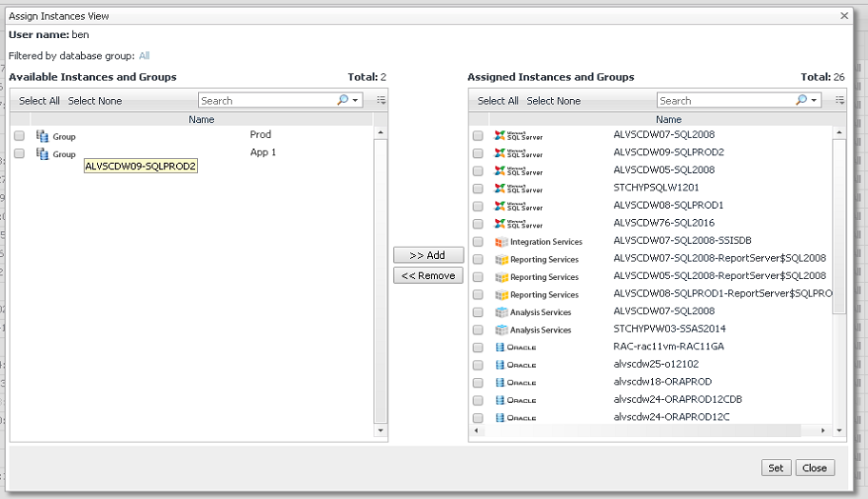Click the horizontal scrollbar in Assigned list
This screenshot has width=868, height=499.
click(647, 430)
